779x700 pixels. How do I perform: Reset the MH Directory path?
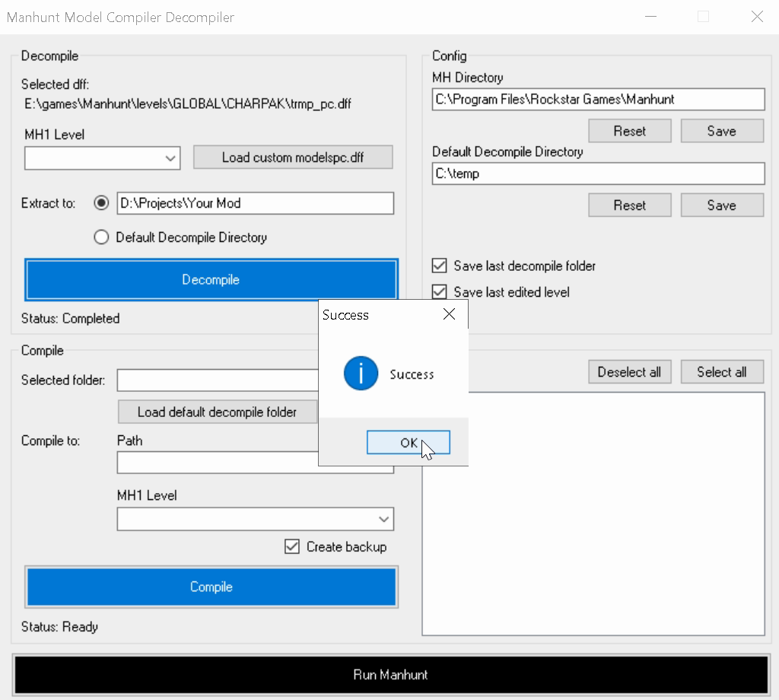pyautogui.click(x=629, y=131)
